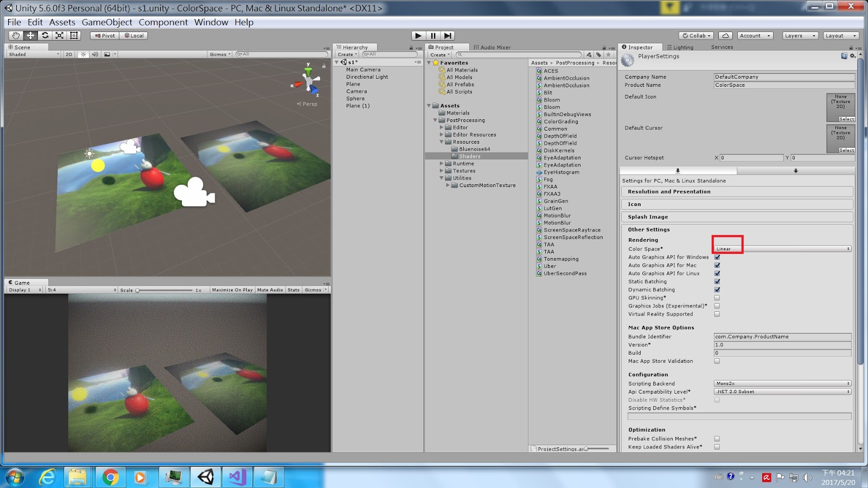Launch Unity from the Windows taskbar
The width and height of the screenshot is (868, 488).
coord(206,477)
